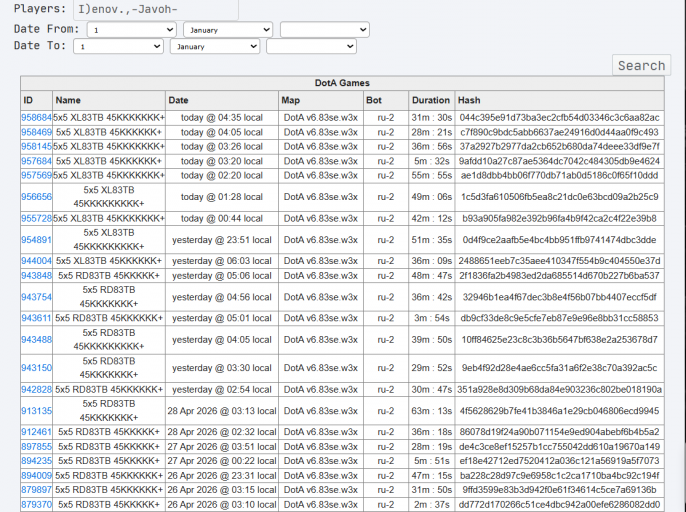Open the Date From day dropdown
The image size is (686, 512).
pyautogui.click(x=132, y=30)
